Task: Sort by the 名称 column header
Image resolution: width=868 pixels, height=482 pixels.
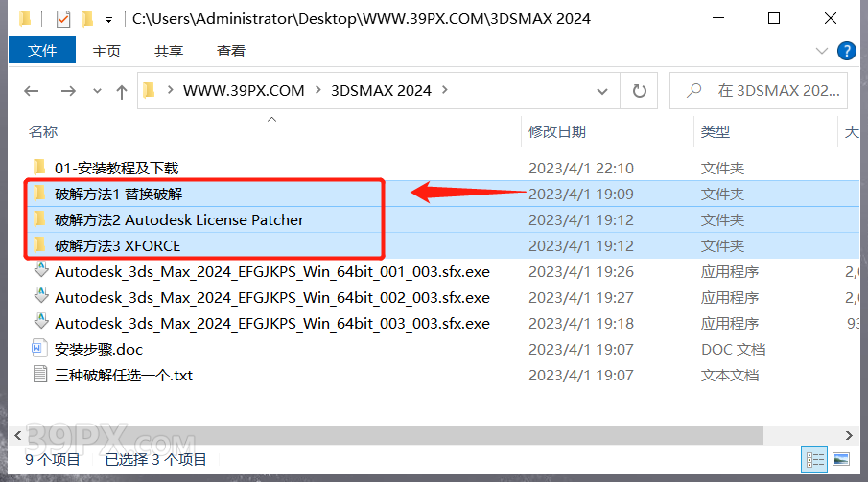Action: [x=42, y=131]
